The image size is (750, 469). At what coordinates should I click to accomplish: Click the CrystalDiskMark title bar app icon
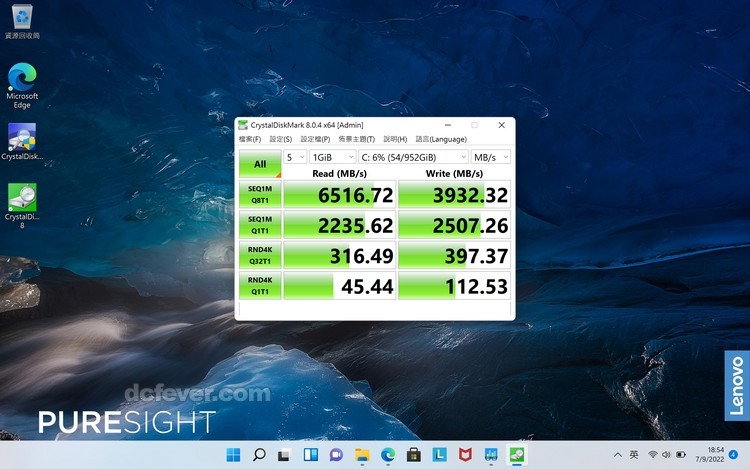243,125
